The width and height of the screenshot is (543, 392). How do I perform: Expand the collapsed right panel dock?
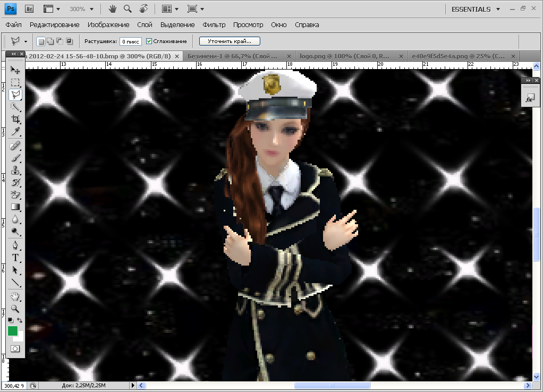tap(528, 80)
